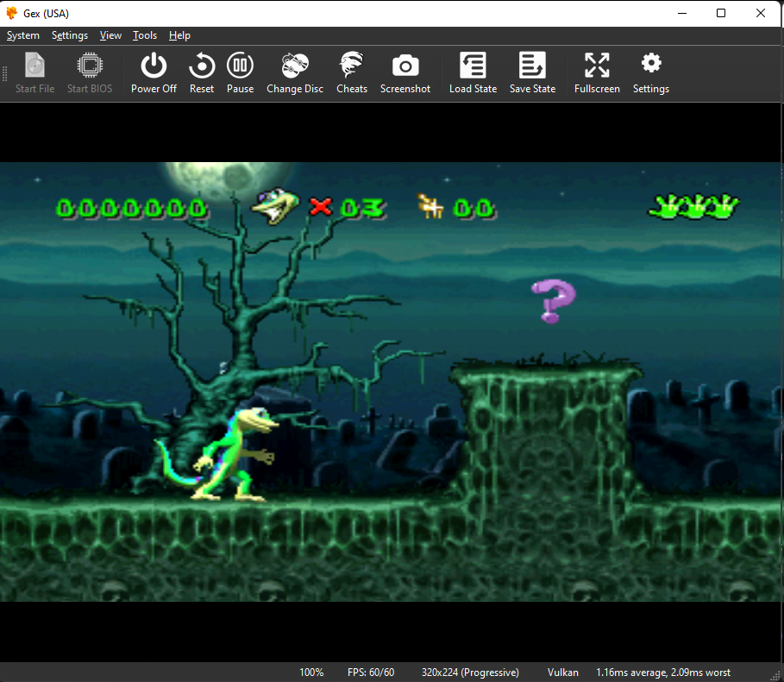Open the Help menu

click(x=179, y=35)
